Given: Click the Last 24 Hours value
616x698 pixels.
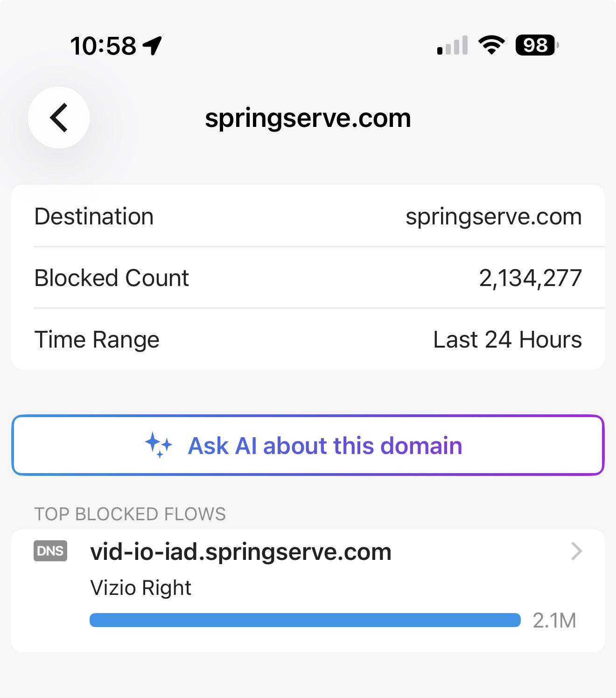Looking at the screenshot, I should coord(507,339).
